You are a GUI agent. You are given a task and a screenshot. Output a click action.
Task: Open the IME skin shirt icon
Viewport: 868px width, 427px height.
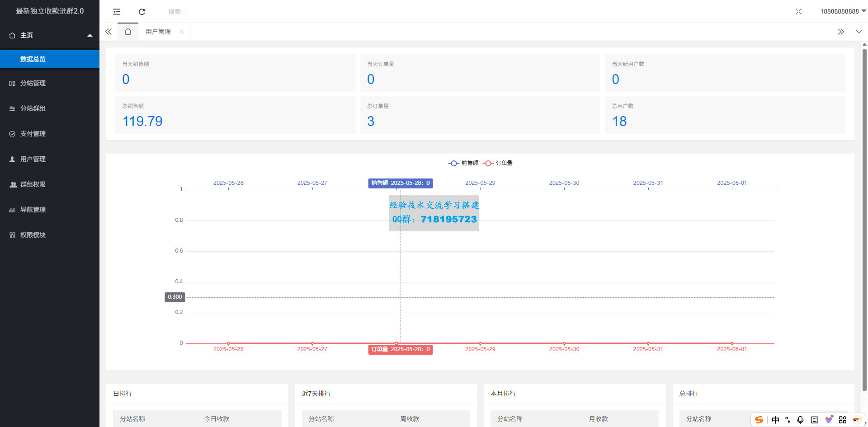(829, 419)
